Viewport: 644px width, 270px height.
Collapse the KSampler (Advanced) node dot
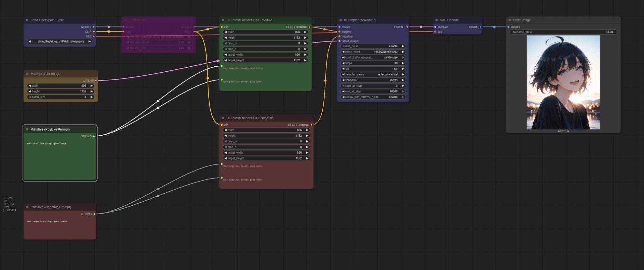pos(340,20)
